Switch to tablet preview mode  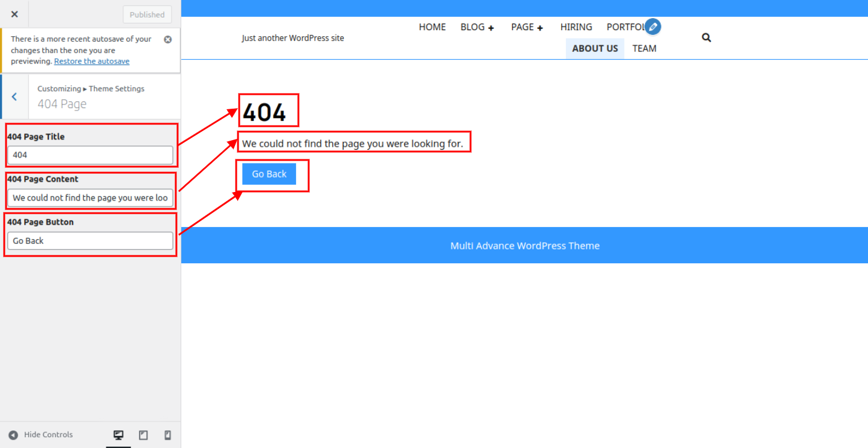pos(143,435)
